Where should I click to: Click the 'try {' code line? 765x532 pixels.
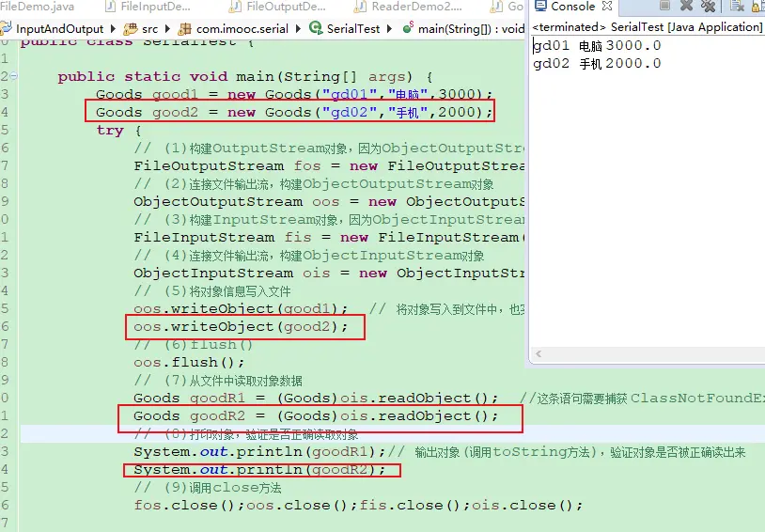[118, 131]
